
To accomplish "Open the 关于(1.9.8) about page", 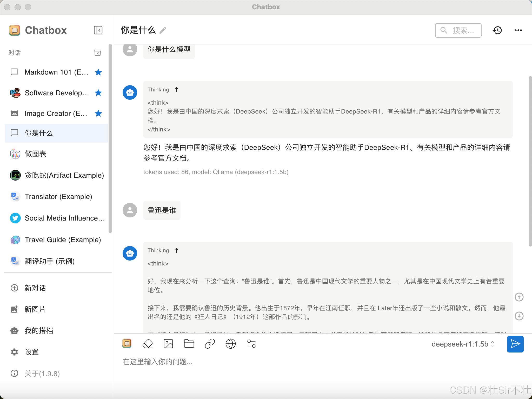I will click(x=56, y=374).
